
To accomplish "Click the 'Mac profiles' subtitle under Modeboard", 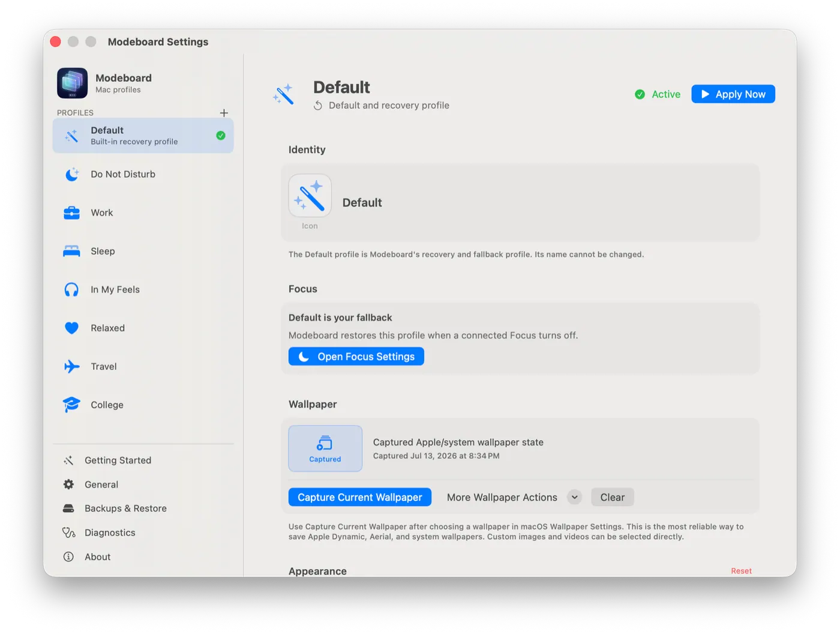I will click(118, 90).
